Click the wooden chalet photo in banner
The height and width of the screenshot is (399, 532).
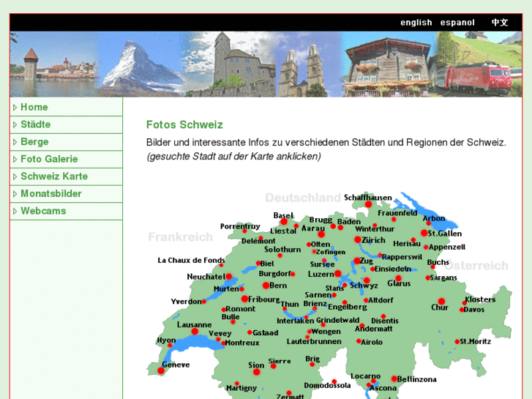(387, 66)
